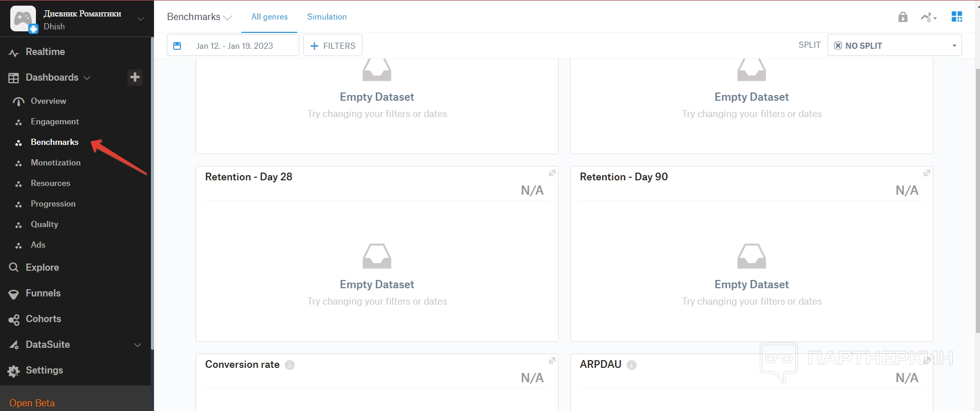The height and width of the screenshot is (411, 980).
Task: Click the Open Beta link
Action: click(32, 403)
